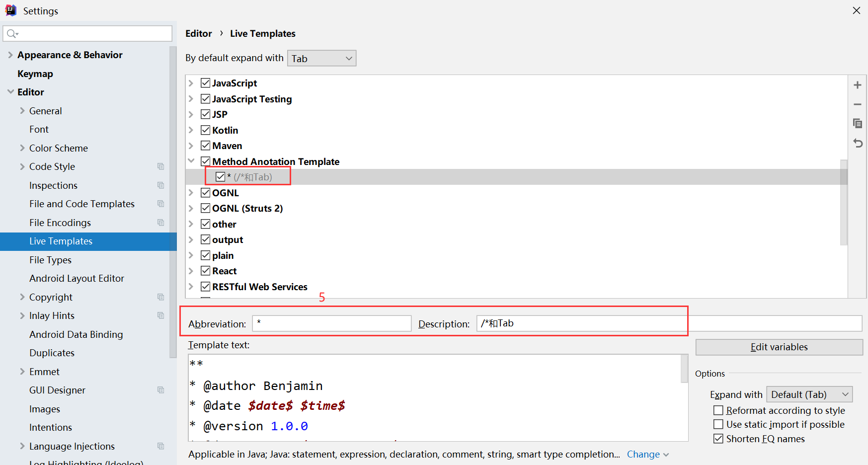The height and width of the screenshot is (465, 868).
Task: Click project-level icon beside File and Code Templates
Action: pyautogui.click(x=160, y=204)
